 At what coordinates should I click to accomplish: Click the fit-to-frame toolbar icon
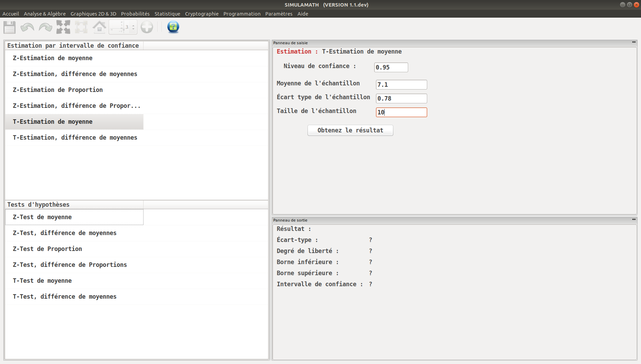[x=81, y=27]
